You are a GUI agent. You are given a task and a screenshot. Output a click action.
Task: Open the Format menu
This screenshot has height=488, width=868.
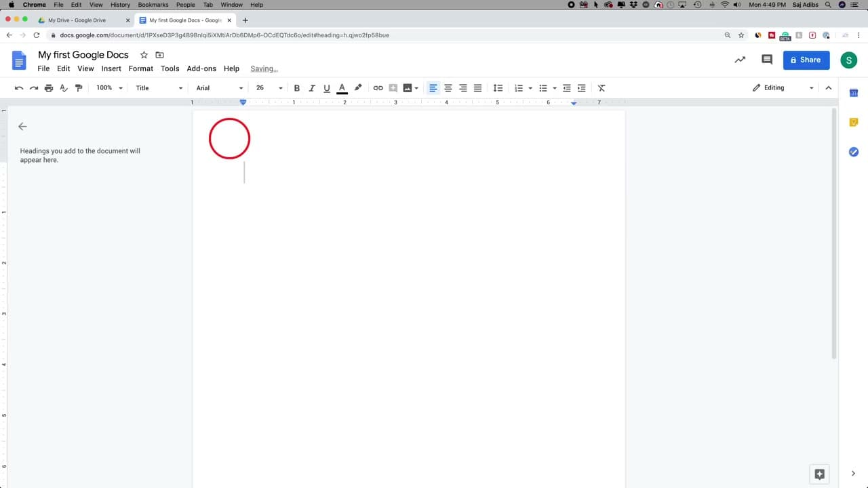(141, 68)
